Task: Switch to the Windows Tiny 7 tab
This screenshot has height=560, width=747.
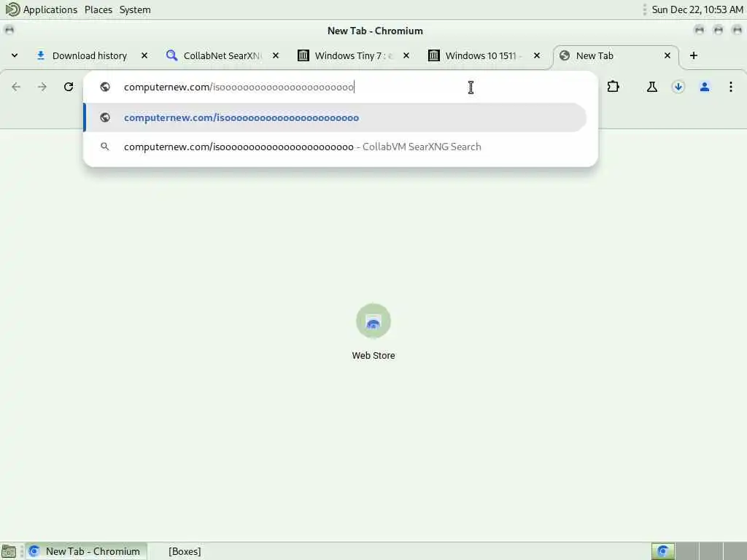Action: coord(345,55)
